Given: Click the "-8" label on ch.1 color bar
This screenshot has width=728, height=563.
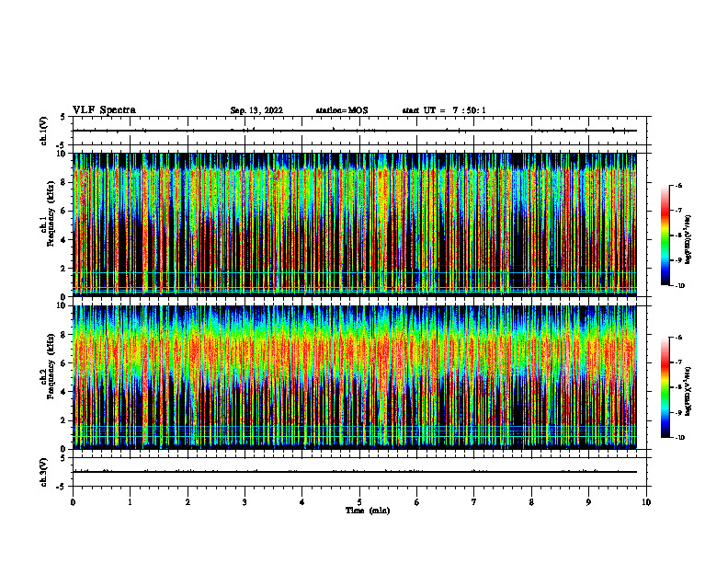Looking at the screenshot, I should 678,236.
